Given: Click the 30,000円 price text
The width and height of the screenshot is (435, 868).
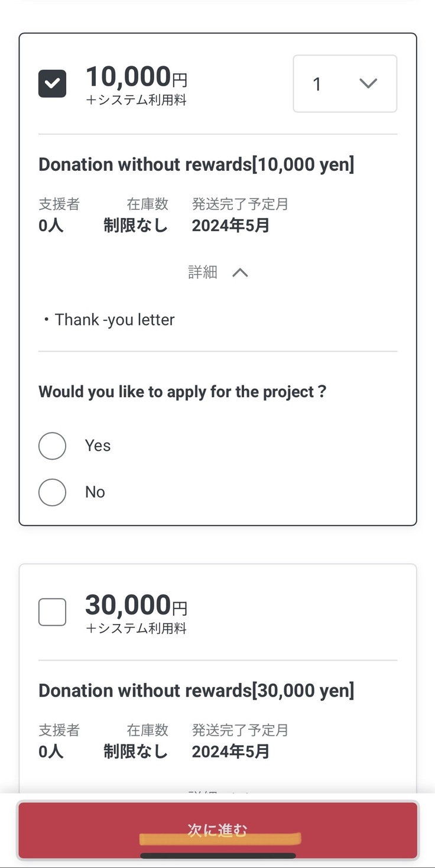Looking at the screenshot, I should click(x=136, y=605).
